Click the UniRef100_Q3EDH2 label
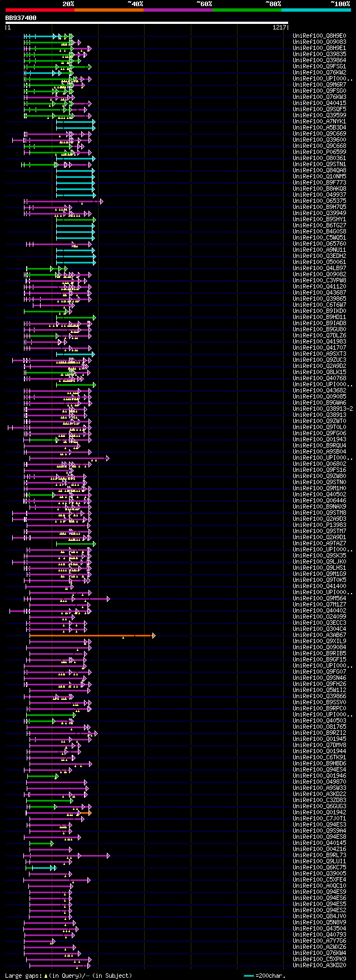The width and height of the screenshot is (356, 980). click(x=319, y=256)
